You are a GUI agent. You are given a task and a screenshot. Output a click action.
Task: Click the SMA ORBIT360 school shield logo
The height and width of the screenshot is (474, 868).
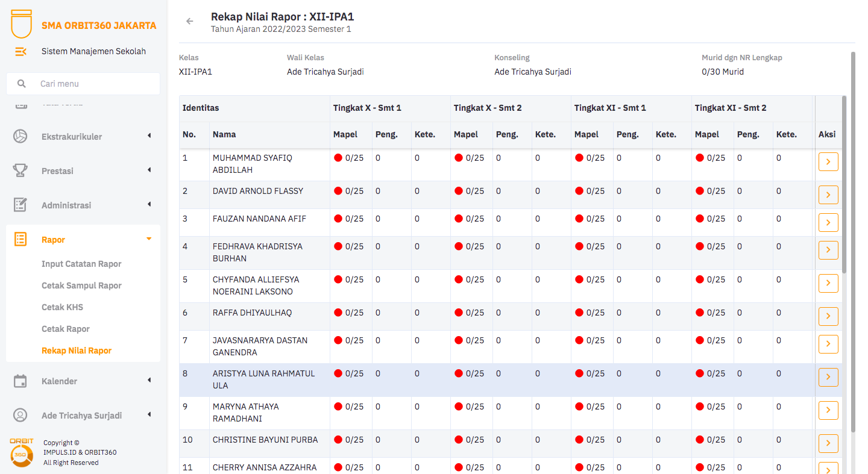[21, 24]
